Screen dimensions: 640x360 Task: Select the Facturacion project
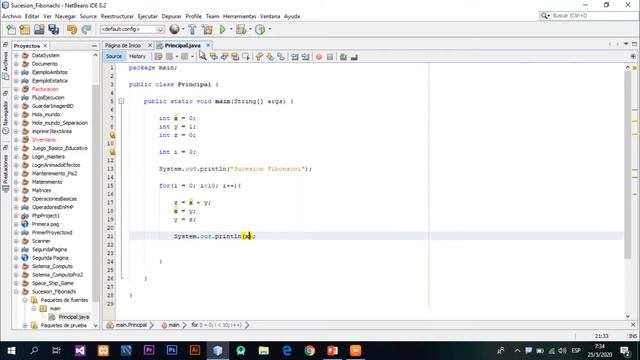point(45,89)
